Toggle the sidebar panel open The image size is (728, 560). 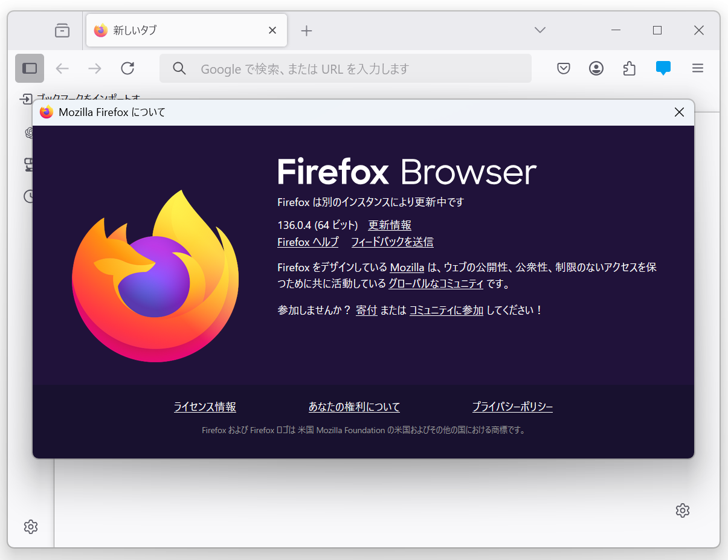28,68
